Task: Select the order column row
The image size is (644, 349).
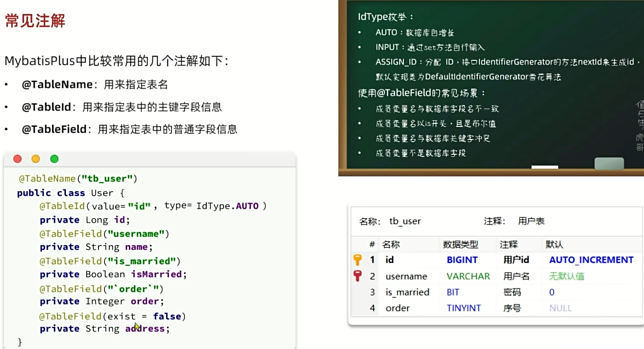Action: pos(398,308)
